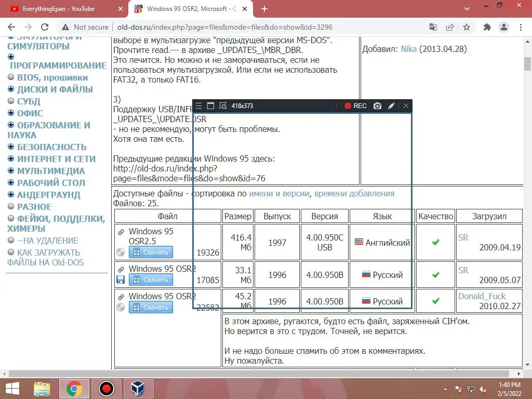The image size is (532, 399).
Task: Open the РАЗНОЕ sidebar link
Action: tap(34, 207)
